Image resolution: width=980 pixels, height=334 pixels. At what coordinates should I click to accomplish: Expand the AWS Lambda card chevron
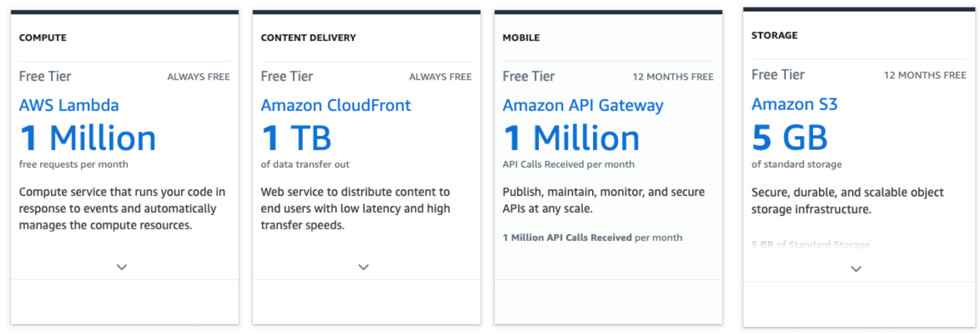[122, 267]
